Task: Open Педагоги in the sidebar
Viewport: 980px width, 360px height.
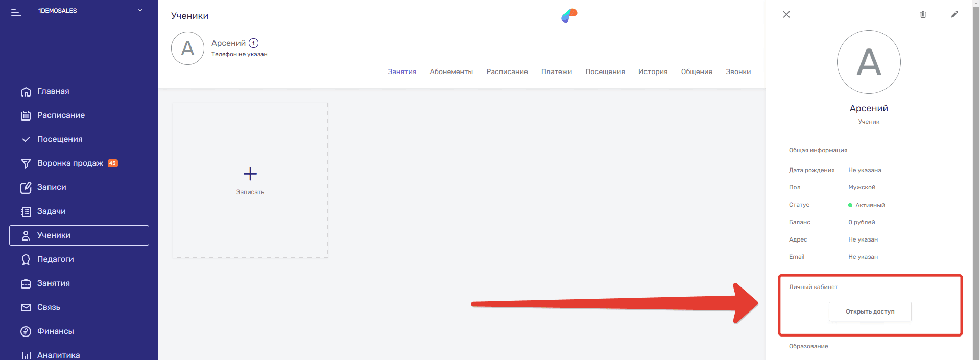Action: [x=55, y=259]
